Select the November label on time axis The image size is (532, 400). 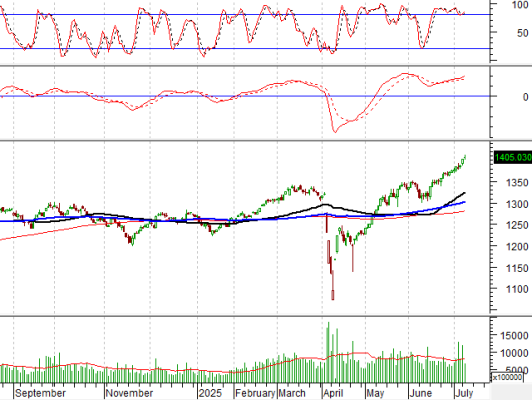point(129,393)
